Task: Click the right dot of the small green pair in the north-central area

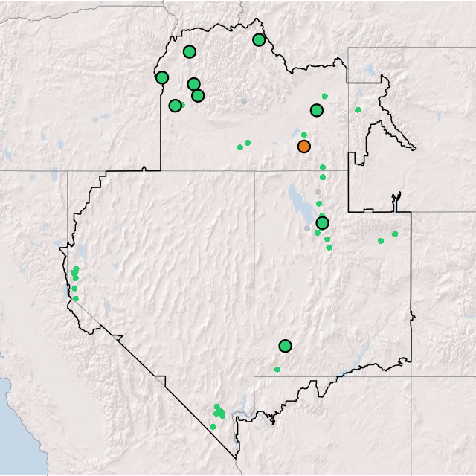Action: [x=248, y=143]
